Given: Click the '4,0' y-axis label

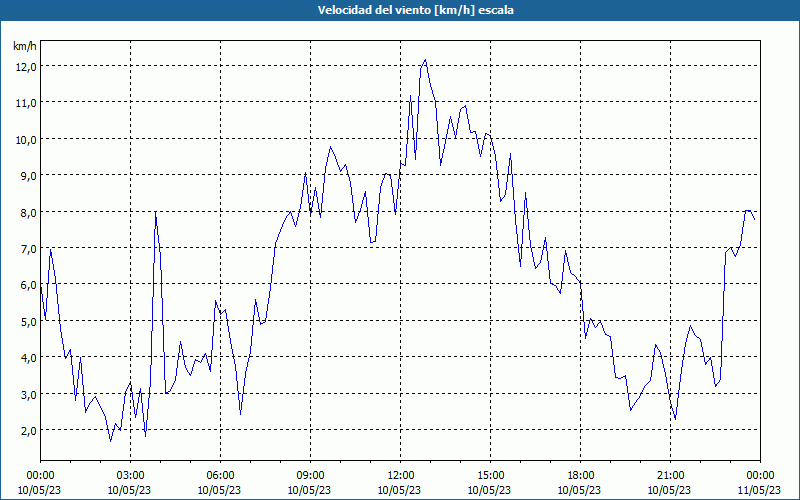Looking at the screenshot, I should [x=29, y=358].
